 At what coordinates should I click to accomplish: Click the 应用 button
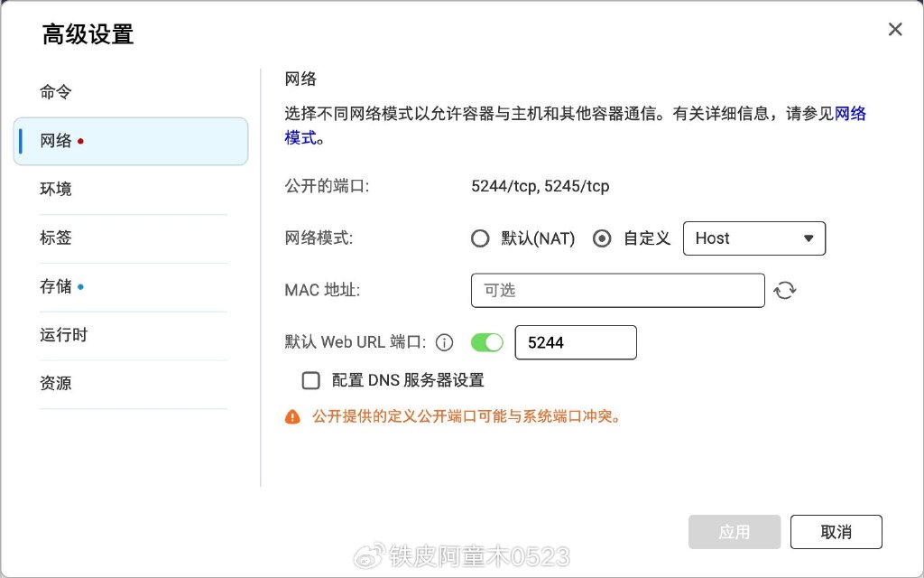734,531
